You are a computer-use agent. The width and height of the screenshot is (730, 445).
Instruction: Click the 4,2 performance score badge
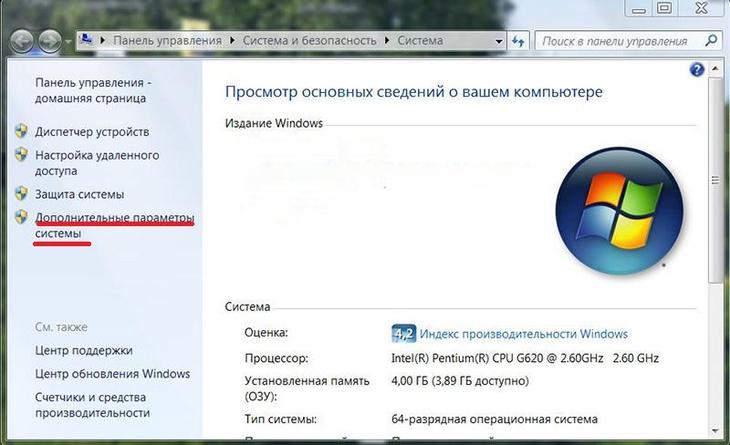403,333
